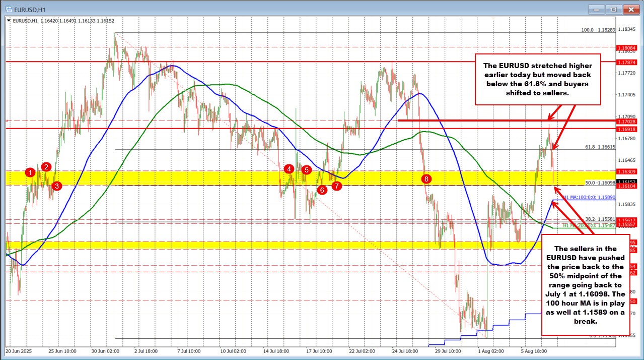Click the 1.17028 red price label
The width and height of the screenshot is (644, 360).
(627, 121)
